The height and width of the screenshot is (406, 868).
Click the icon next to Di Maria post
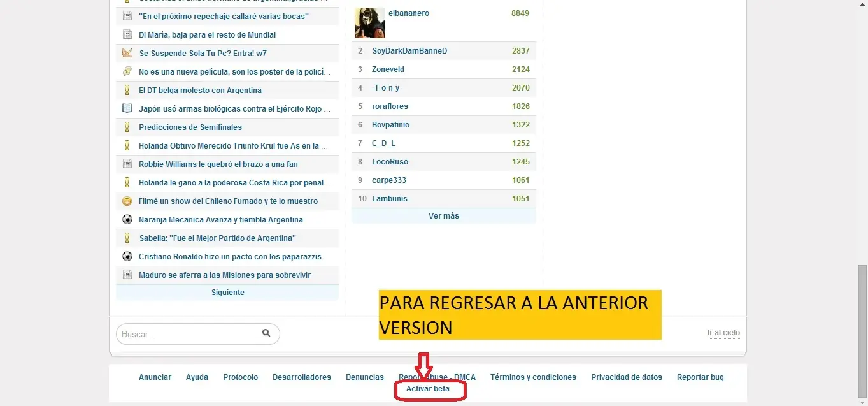pyautogui.click(x=127, y=34)
